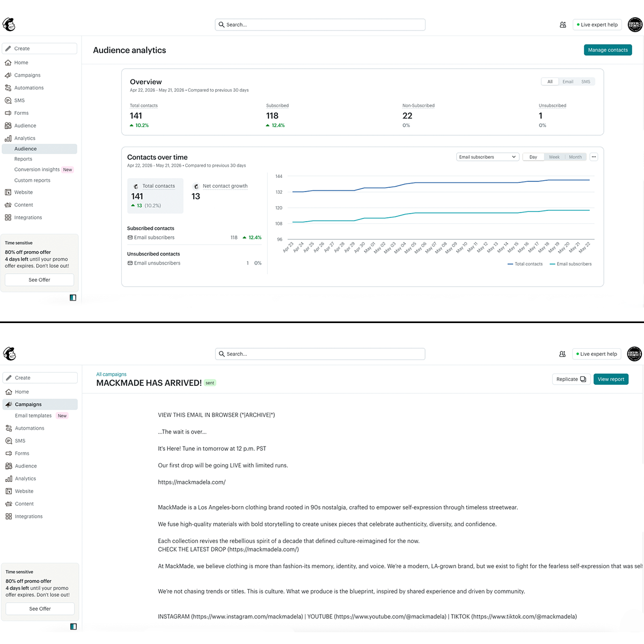Open profile avatar on Audience analytics page

(x=635, y=25)
